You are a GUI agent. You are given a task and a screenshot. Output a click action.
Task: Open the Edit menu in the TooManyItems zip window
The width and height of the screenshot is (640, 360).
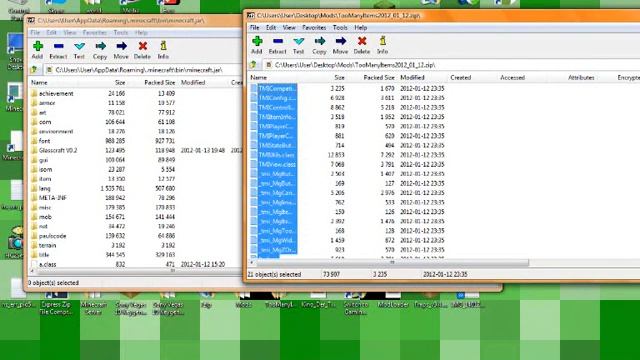click(x=271, y=28)
